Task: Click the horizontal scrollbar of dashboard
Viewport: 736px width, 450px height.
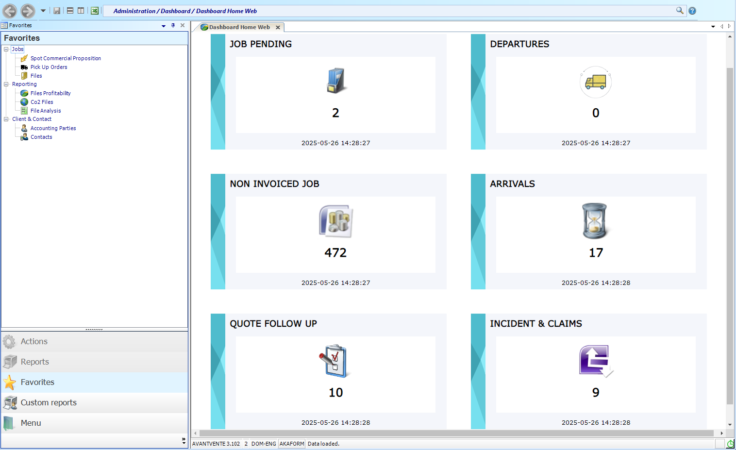Action: pos(456,433)
